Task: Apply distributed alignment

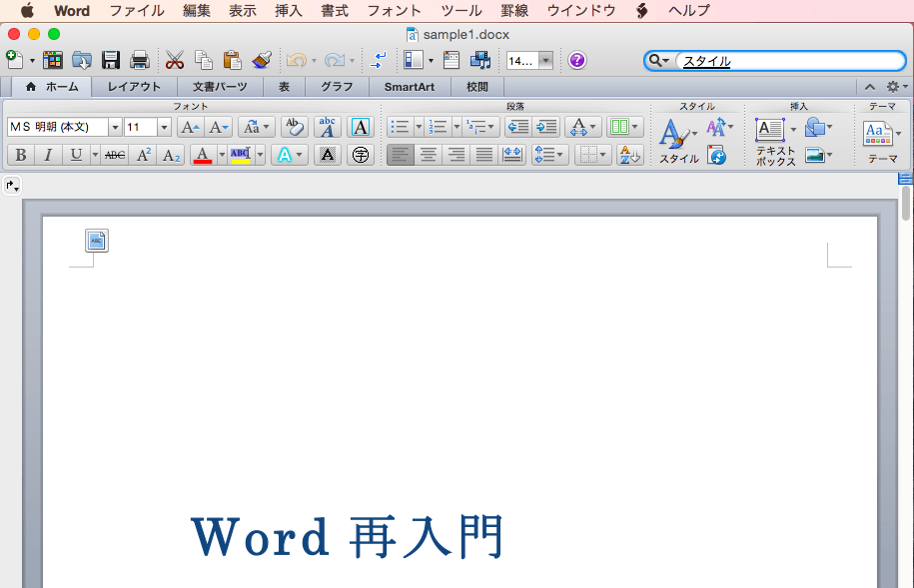Action: [512, 155]
